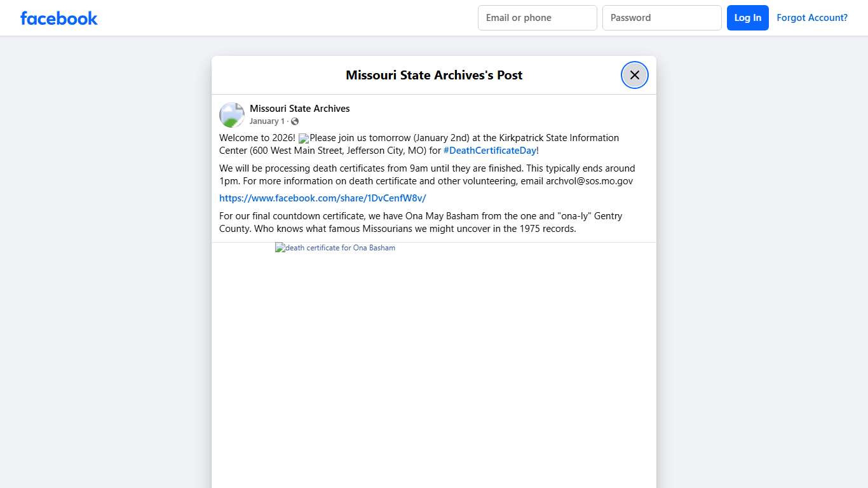Click the Kirkpatrick State Information Center text
The width and height of the screenshot is (868, 488).
pyautogui.click(x=546, y=138)
